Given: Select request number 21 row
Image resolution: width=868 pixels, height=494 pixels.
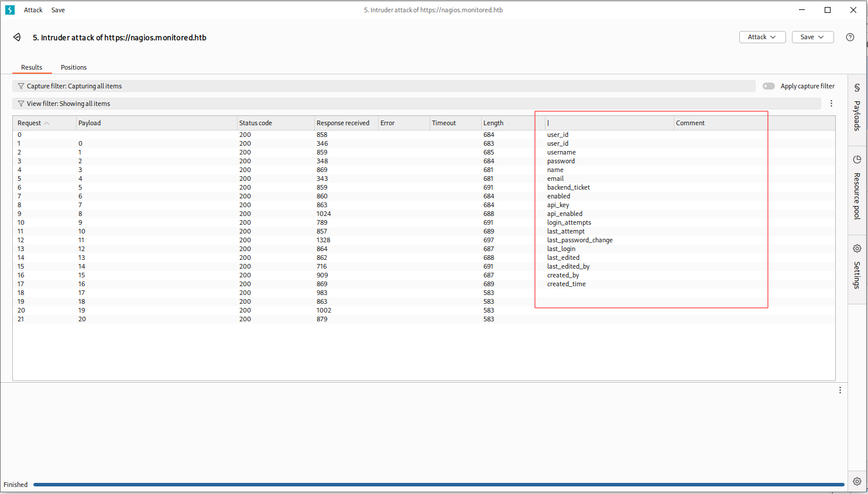Looking at the screenshot, I should [x=424, y=319].
